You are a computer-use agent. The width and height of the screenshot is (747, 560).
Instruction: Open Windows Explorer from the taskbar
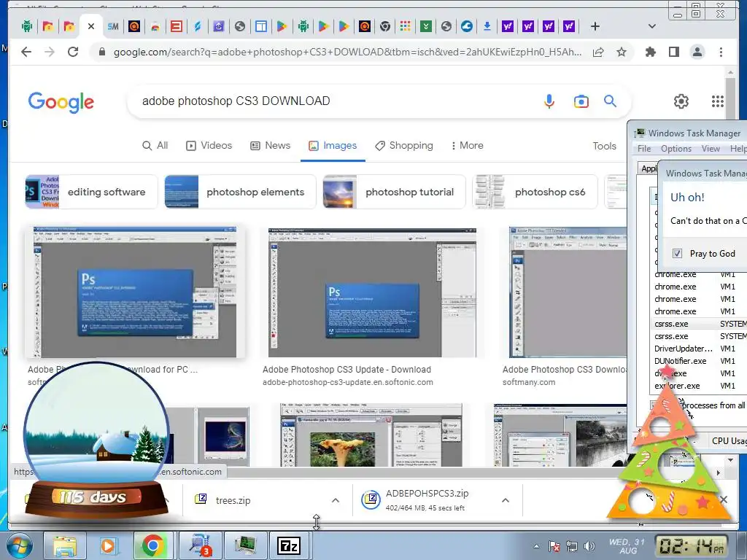click(x=65, y=545)
